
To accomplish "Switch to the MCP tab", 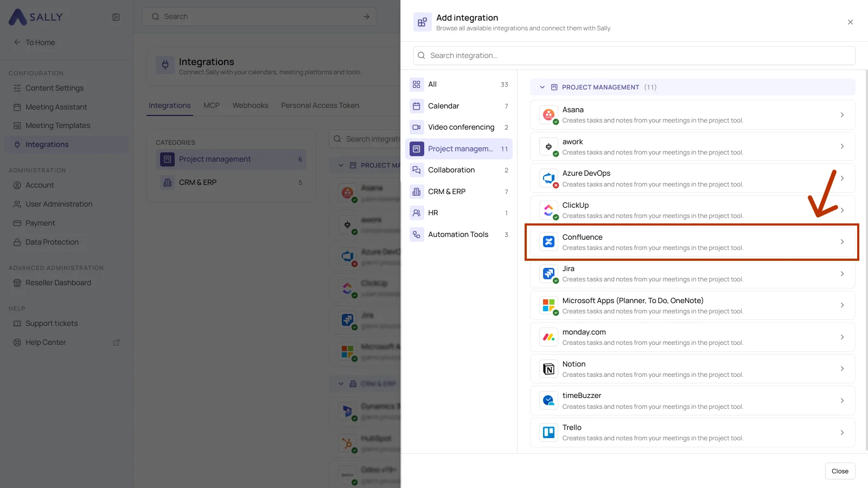I will pos(212,106).
